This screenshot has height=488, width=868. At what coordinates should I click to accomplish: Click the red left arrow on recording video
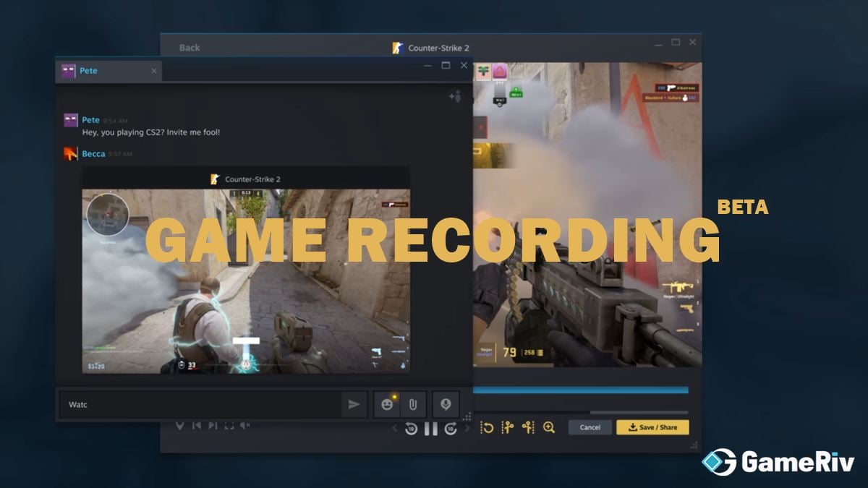480,128
